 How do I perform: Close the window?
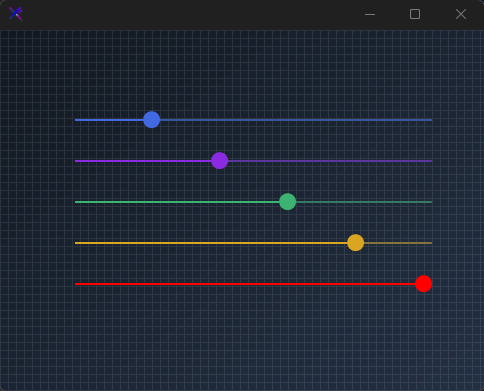[461, 14]
